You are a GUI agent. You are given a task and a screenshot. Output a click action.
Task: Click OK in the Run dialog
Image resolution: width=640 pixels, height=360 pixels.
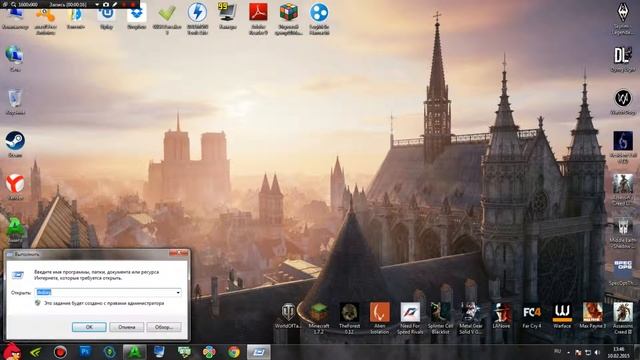click(89, 327)
